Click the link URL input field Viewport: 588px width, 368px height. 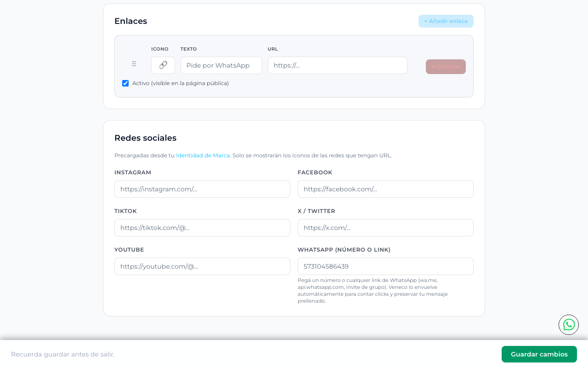338,65
